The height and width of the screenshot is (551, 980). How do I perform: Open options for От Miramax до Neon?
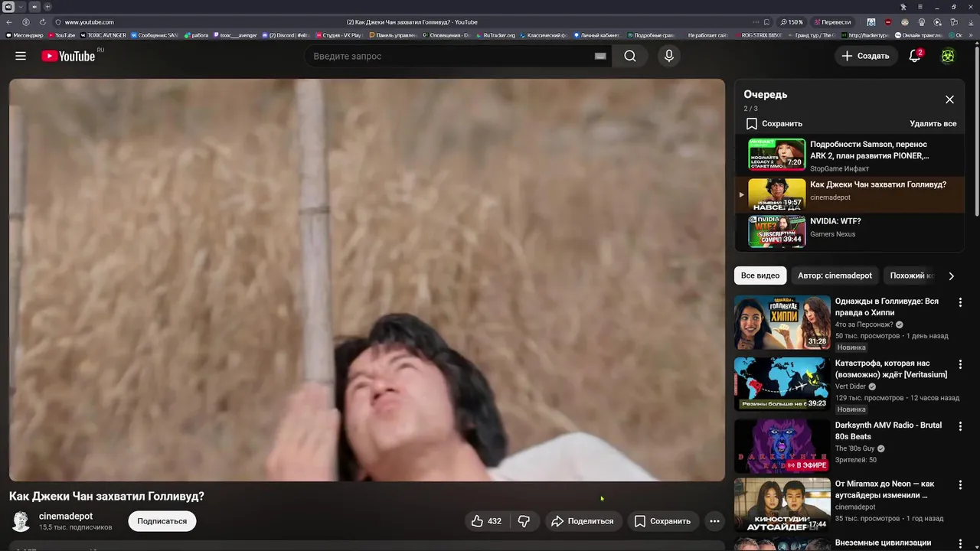[x=960, y=485]
